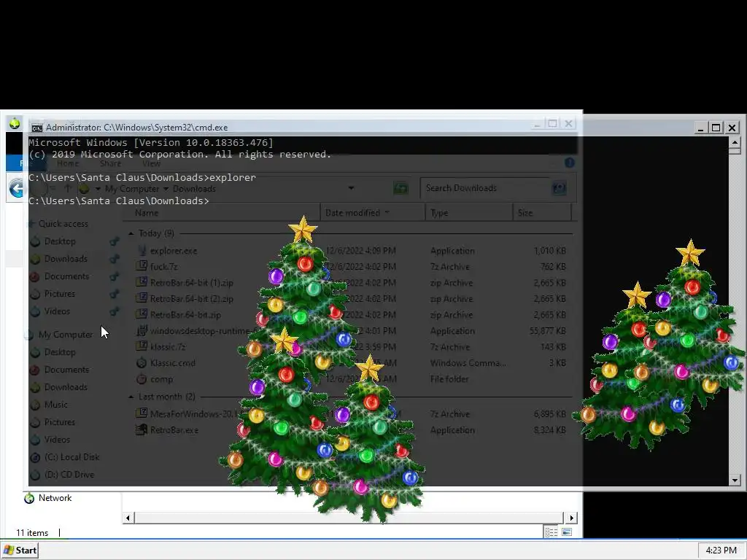The width and height of the screenshot is (747, 560).
Task: Select the MesaForWindows archive icon
Action: 142,414
